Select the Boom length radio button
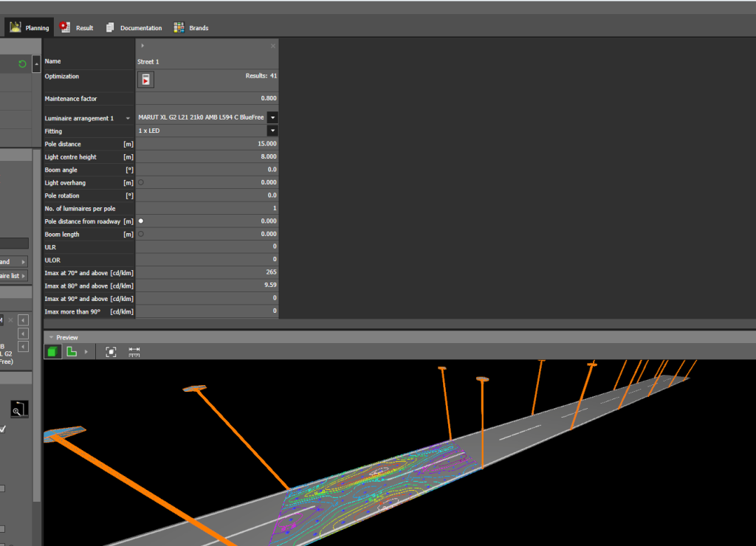 pyautogui.click(x=141, y=234)
